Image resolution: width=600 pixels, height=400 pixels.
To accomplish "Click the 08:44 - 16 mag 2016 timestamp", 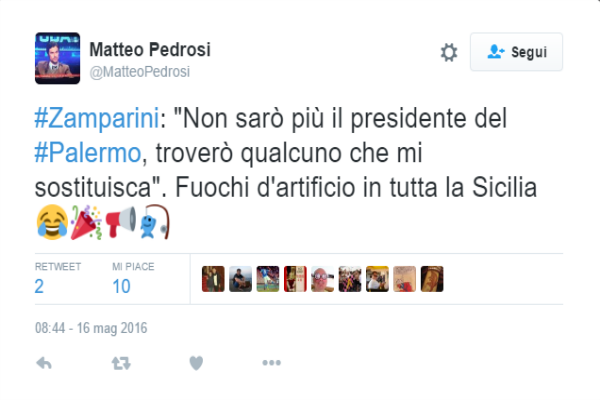I will pyautogui.click(x=90, y=327).
